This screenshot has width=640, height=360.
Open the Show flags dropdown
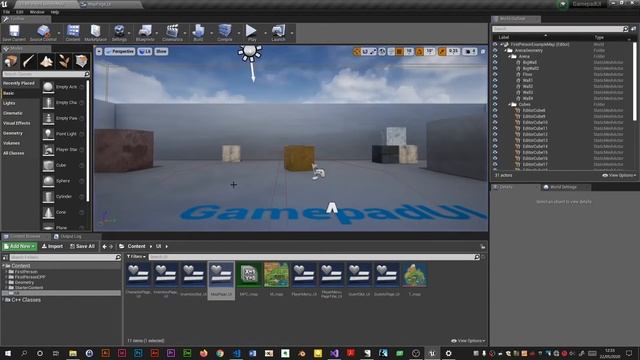161,51
